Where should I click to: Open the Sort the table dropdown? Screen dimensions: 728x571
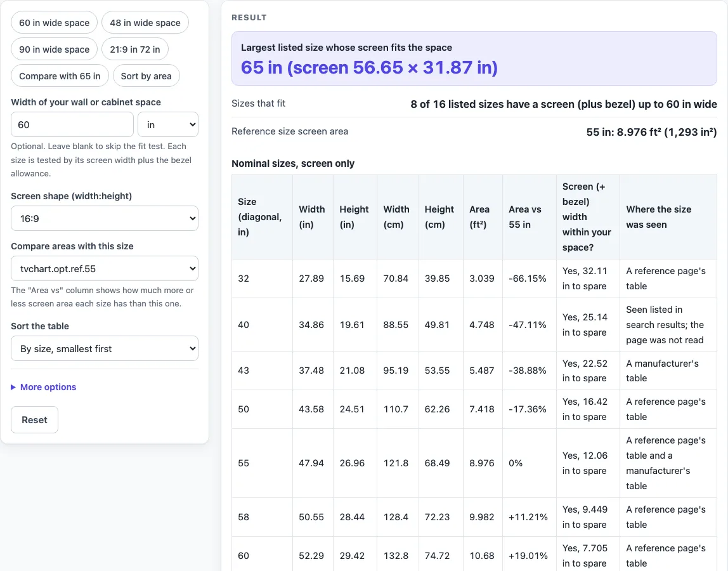click(105, 348)
